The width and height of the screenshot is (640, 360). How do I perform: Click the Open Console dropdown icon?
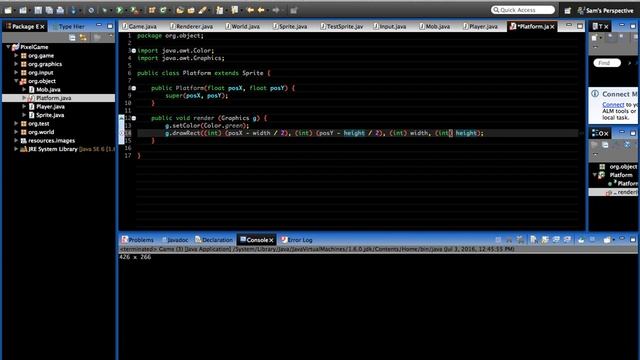(608, 240)
